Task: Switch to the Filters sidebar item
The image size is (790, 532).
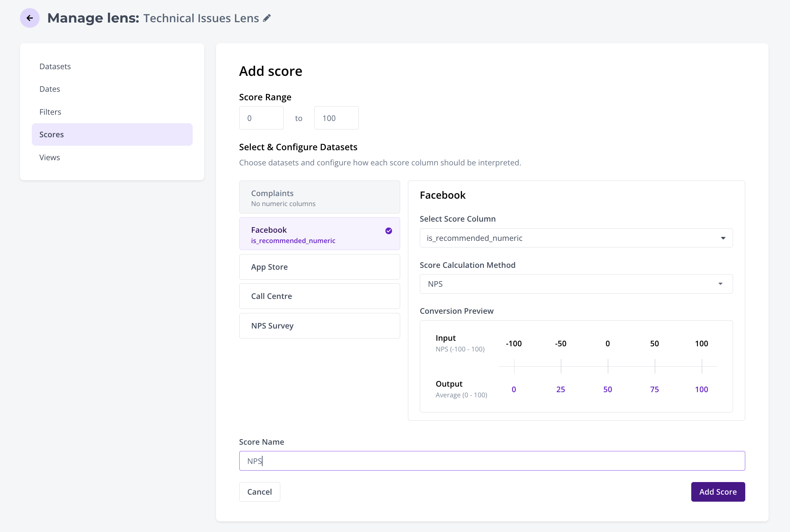Action: [50, 112]
